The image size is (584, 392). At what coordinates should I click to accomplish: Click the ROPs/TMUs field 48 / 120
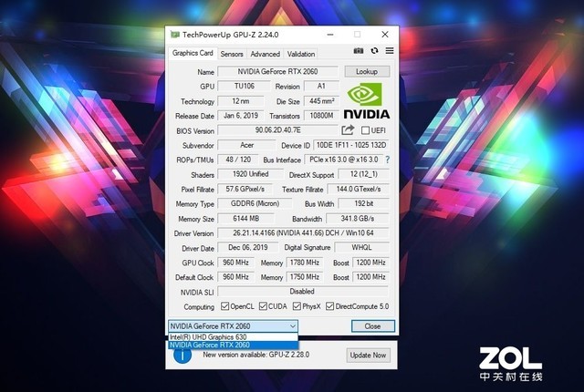point(238,160)
